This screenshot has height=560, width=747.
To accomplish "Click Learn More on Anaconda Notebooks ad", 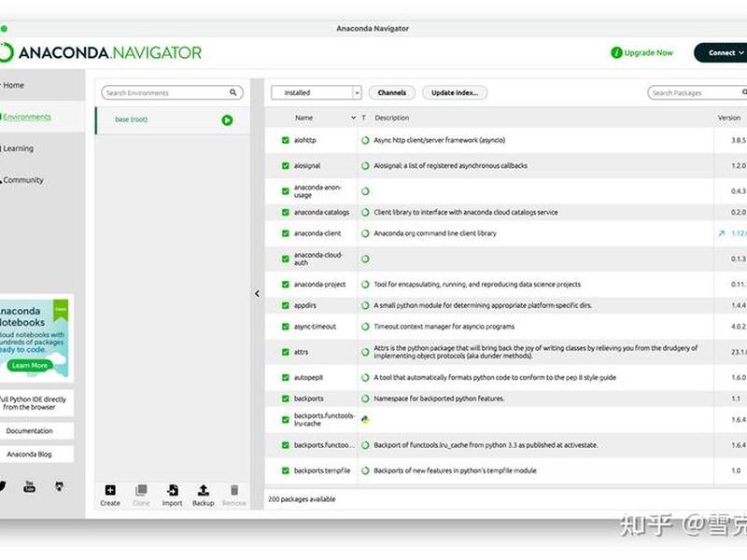I will point(30,365).
